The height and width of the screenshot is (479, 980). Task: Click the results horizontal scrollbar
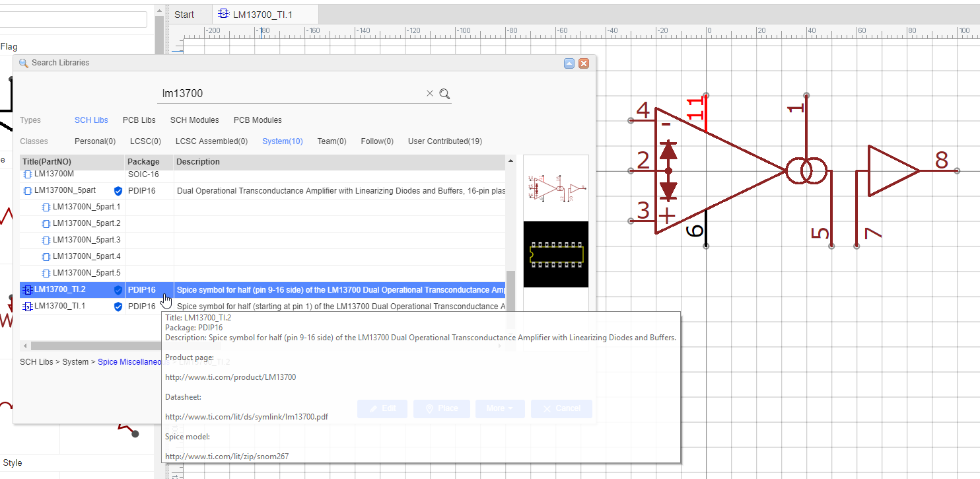coord(96,346)
